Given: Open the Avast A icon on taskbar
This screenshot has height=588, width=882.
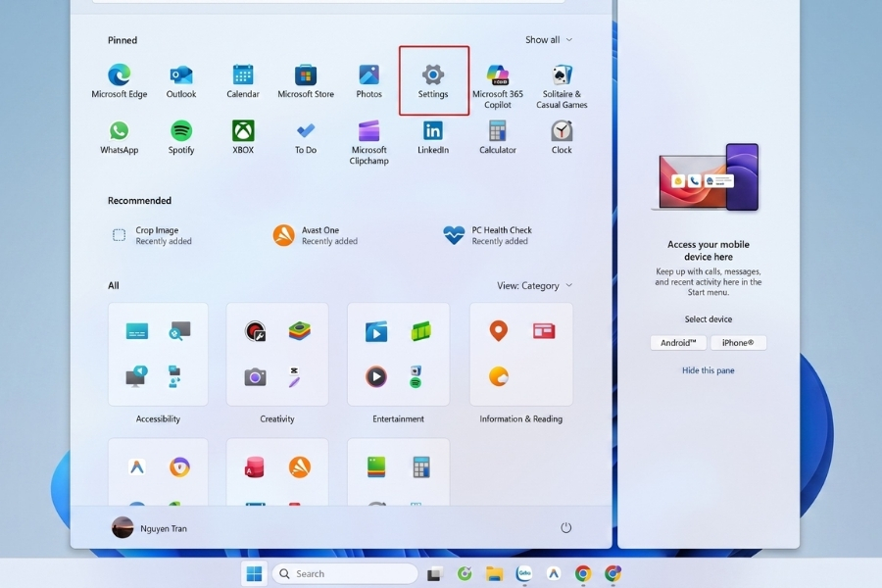Looking at the screenshot, I should pos(554,573).
